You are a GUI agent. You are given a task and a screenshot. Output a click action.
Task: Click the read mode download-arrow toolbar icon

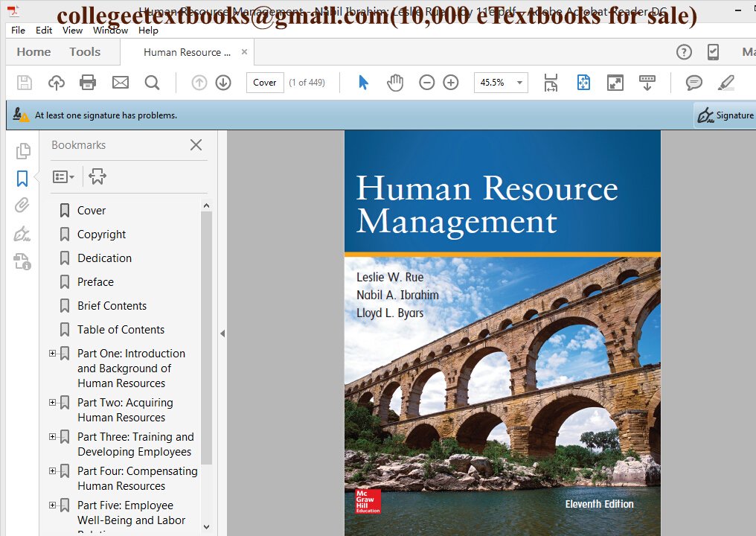point(647,83)
